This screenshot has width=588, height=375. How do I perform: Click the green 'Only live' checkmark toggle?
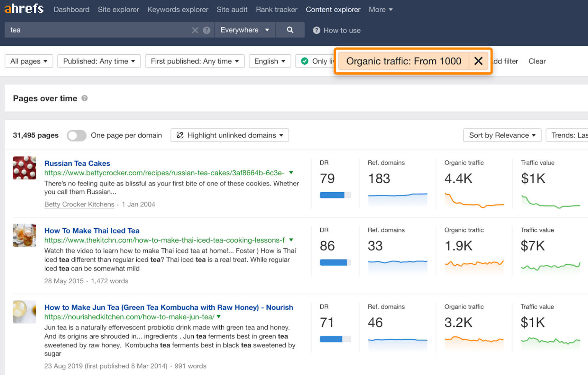click(304, 61)
